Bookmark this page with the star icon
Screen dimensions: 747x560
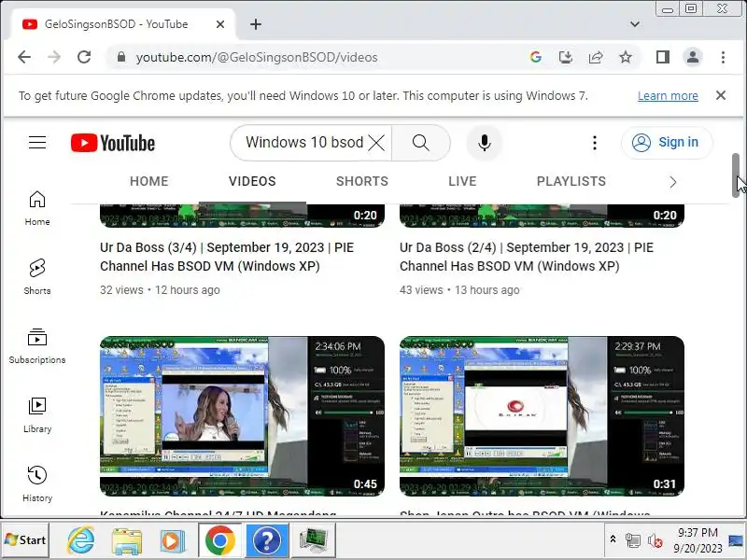tap(626, 57)
